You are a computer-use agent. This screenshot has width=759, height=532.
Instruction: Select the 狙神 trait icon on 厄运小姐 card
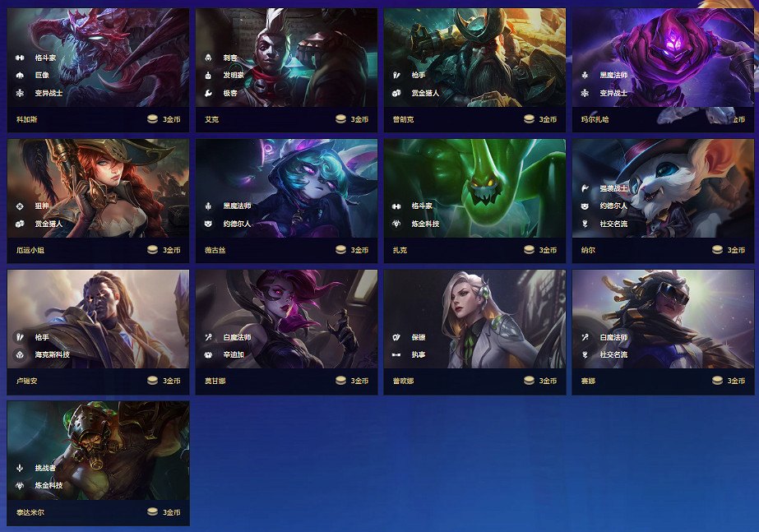[20, 206]
